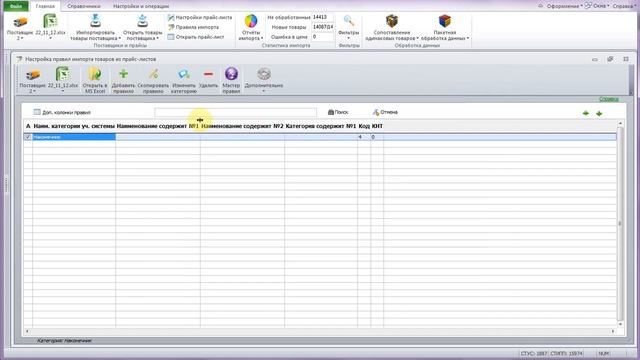Click the Открыть в MS Excel icon
This screenshot has width=640, height=360.
(95, 74)
